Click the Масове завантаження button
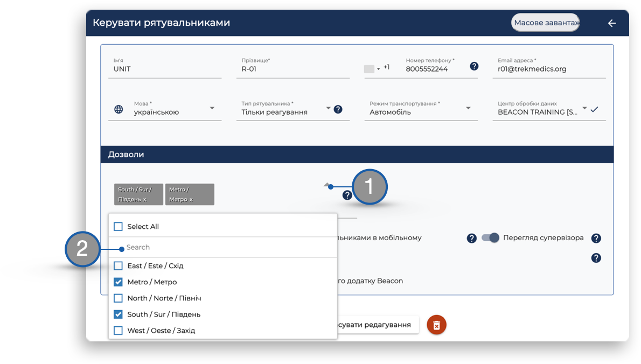This screenshot has width=641, height=364. 545,23
